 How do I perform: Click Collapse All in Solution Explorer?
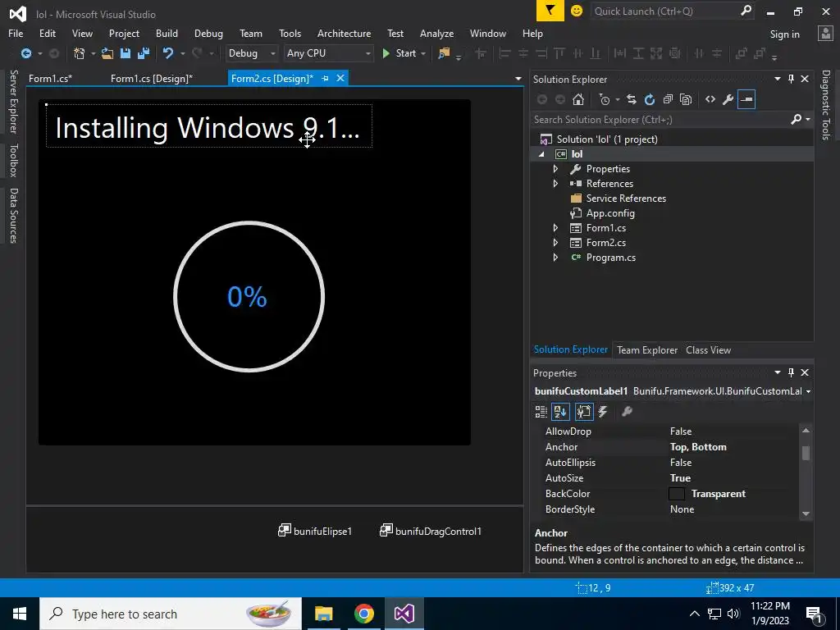tap(668, 99)
